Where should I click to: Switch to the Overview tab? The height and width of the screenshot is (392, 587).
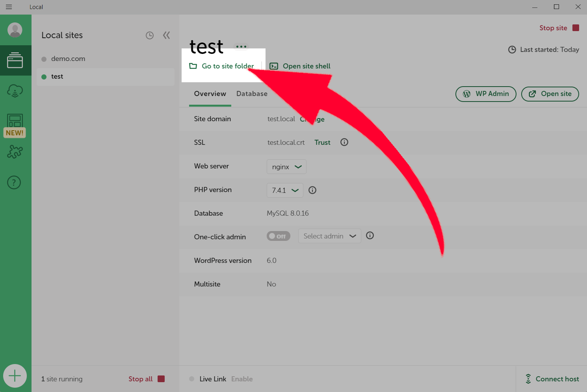coord(210,94)
